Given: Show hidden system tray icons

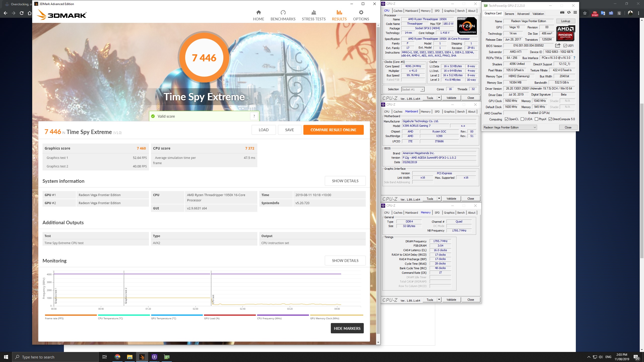Looking at the screenshot, I should (589, 357).
